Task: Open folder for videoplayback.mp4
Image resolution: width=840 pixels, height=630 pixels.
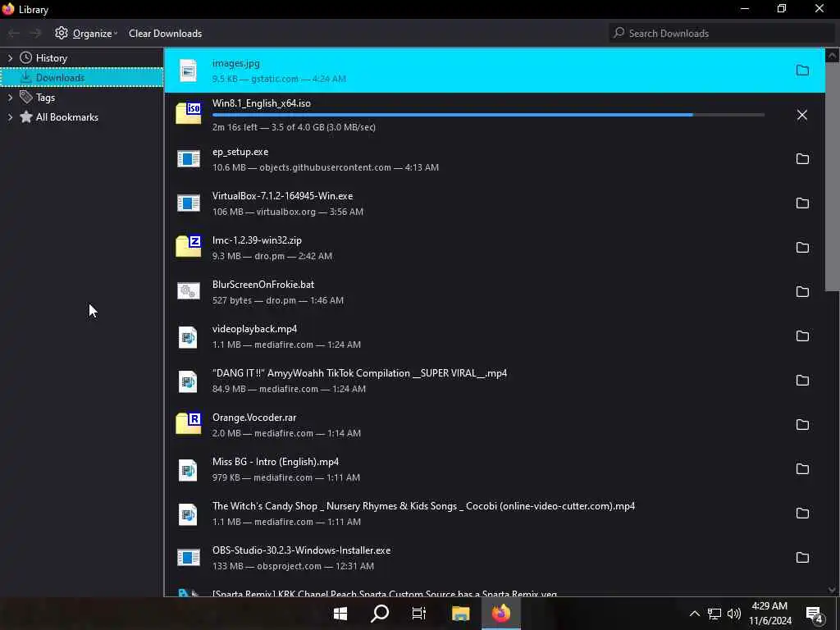Action: click(x=802, y=336)
